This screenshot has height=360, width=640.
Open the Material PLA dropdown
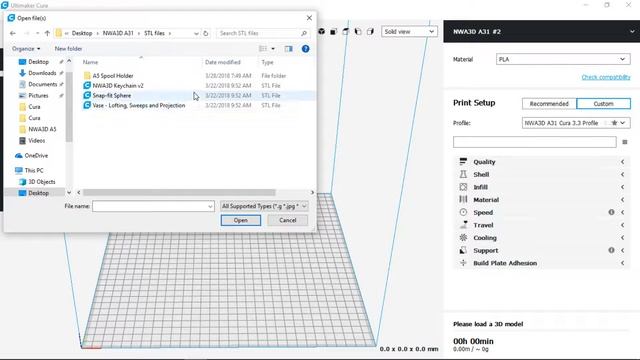(x=563, y=59)
